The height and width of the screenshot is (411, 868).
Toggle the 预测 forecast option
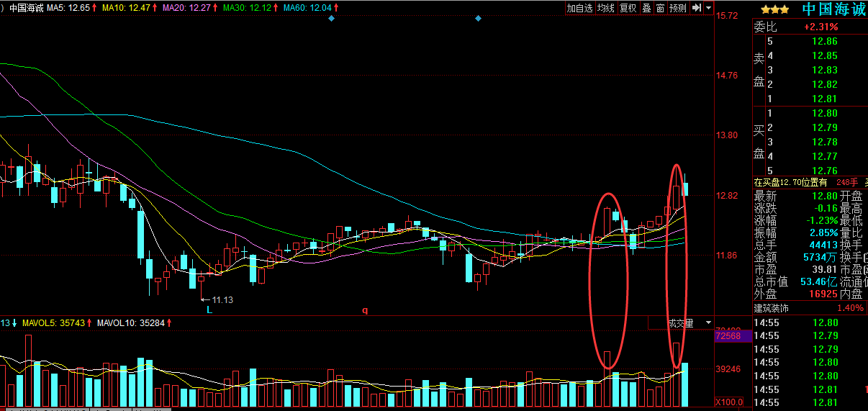(678, 8)
